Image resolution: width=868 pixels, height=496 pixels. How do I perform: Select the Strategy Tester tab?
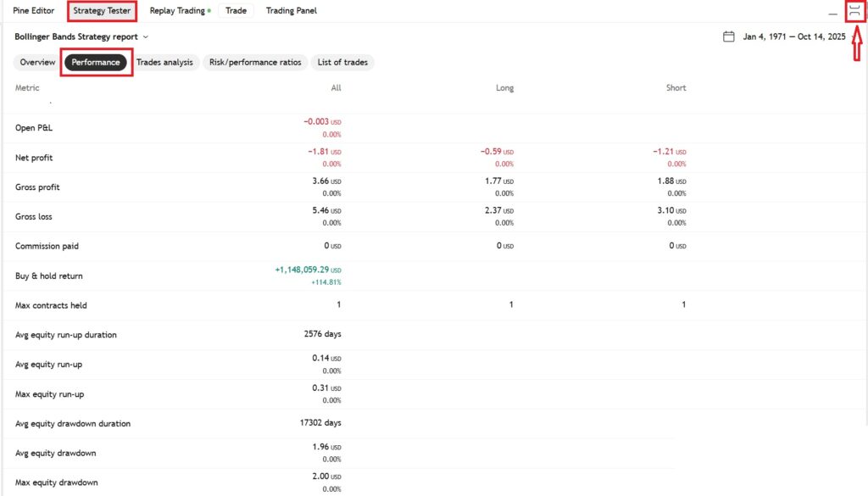102,11
